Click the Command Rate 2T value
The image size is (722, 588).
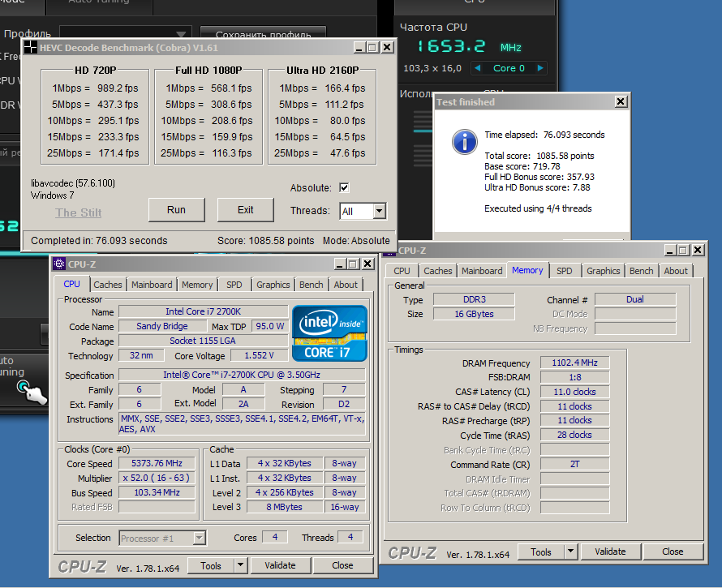[574, 464]
